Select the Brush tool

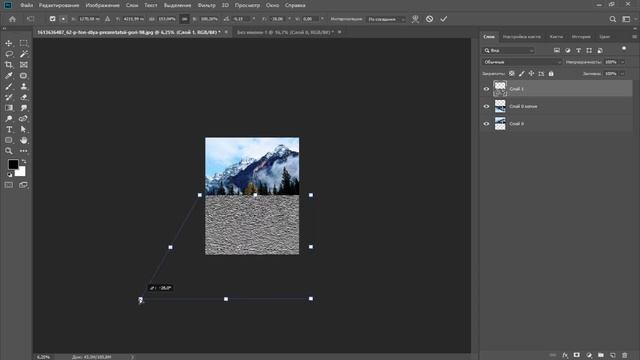9,86
